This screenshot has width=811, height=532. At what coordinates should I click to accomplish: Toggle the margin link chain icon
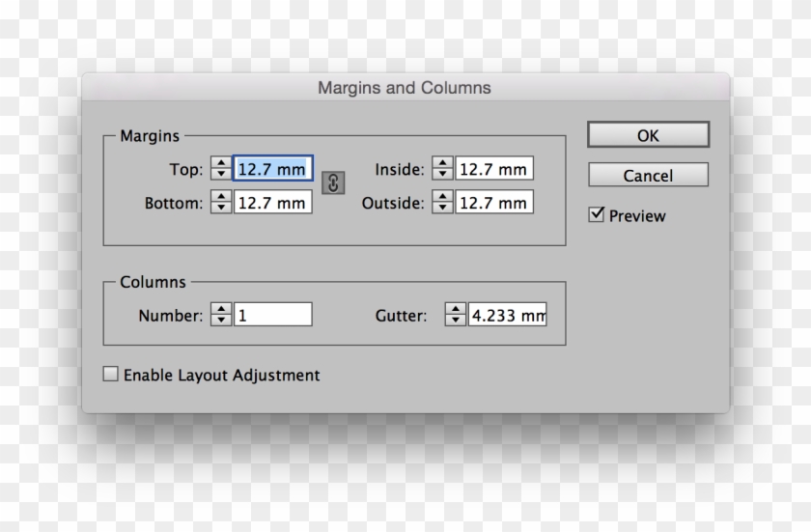coord(333,183)
